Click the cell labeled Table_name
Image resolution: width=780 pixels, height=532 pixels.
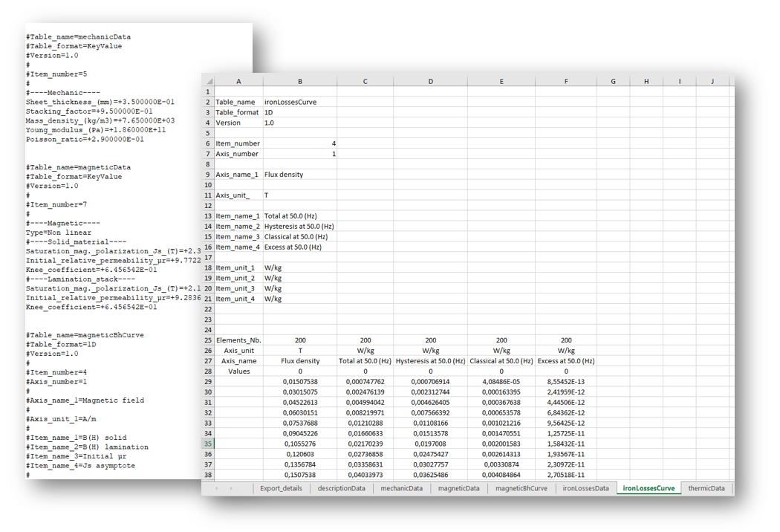pos(238,102)
